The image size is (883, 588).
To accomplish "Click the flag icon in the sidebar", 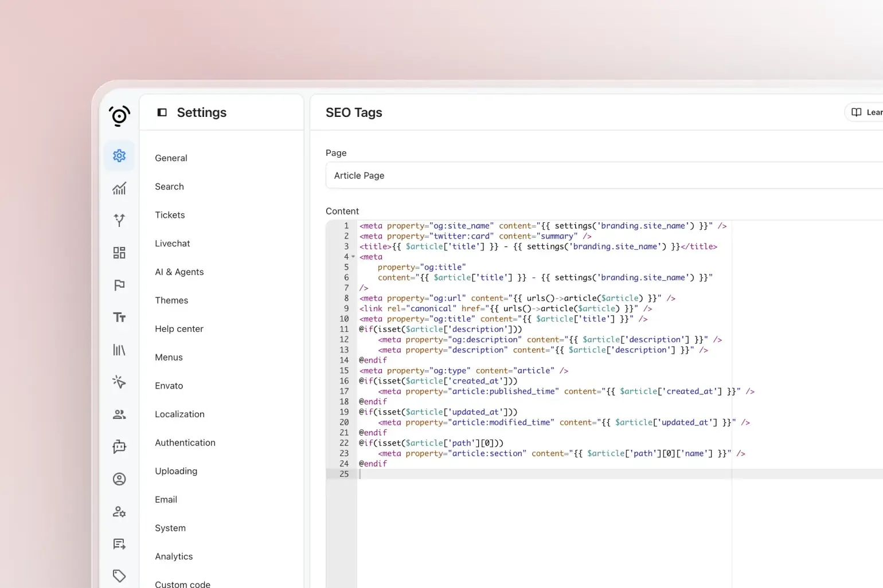I will pos(119,285).
